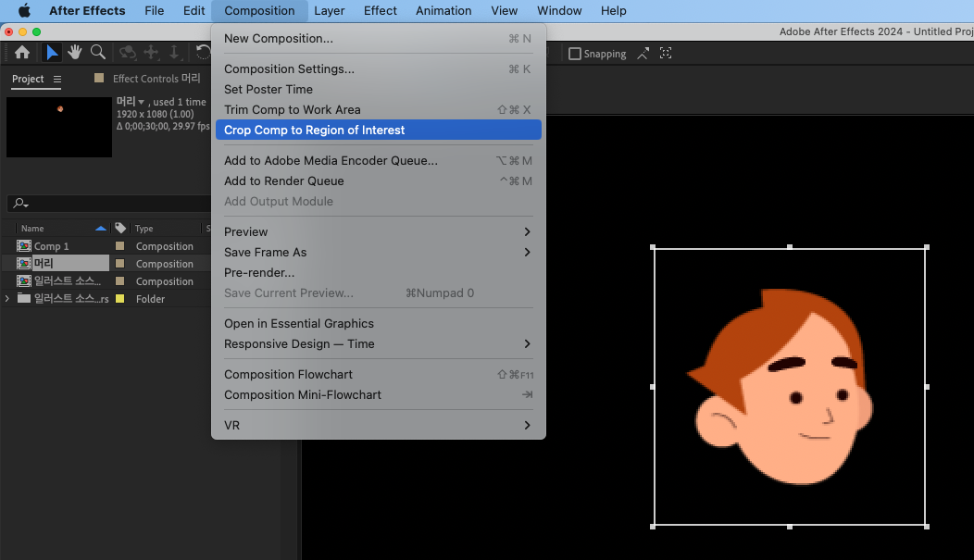Click yellow folder label color swatch

(119, 299)
